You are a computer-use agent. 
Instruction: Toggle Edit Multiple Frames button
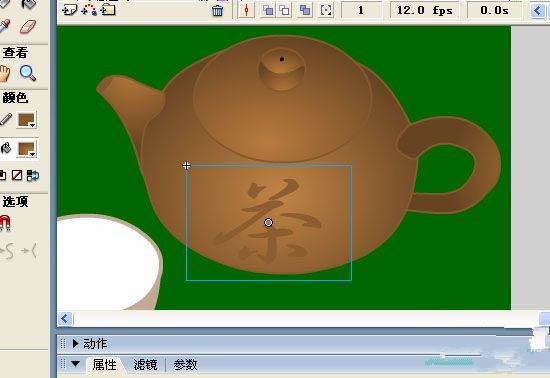point(304,10)
